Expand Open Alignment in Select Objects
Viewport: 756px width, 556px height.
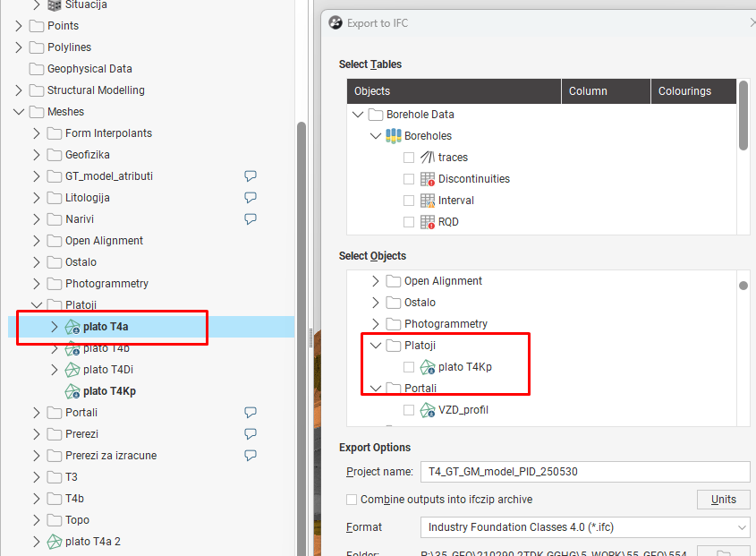coord(376,281)
